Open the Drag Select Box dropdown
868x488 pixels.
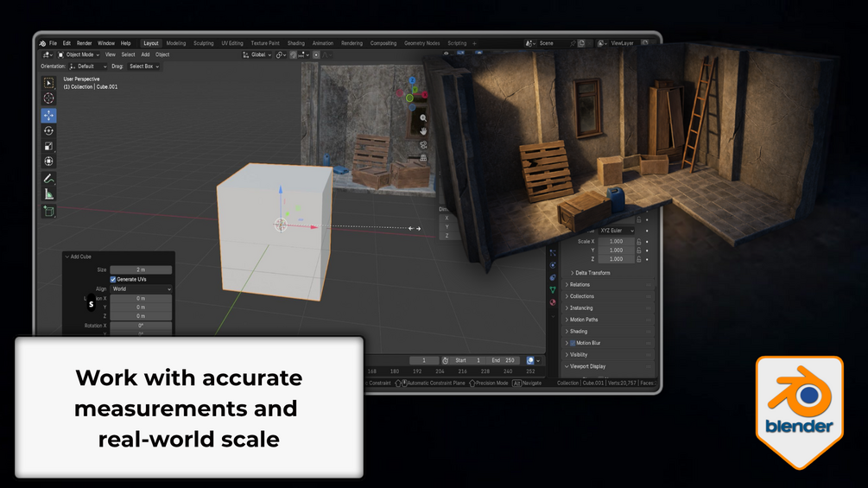(143, 67)
